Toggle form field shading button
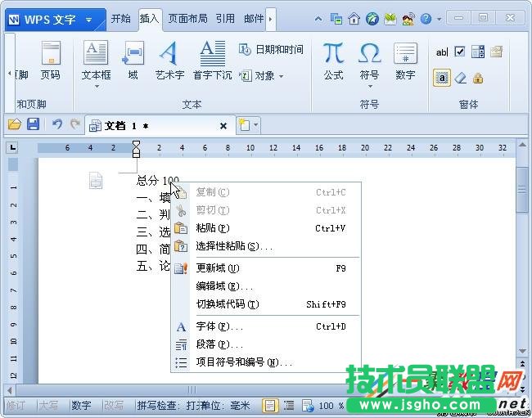The width and height of the screenshot is (532, 418). pyautogui.click(x=442, y=78)
